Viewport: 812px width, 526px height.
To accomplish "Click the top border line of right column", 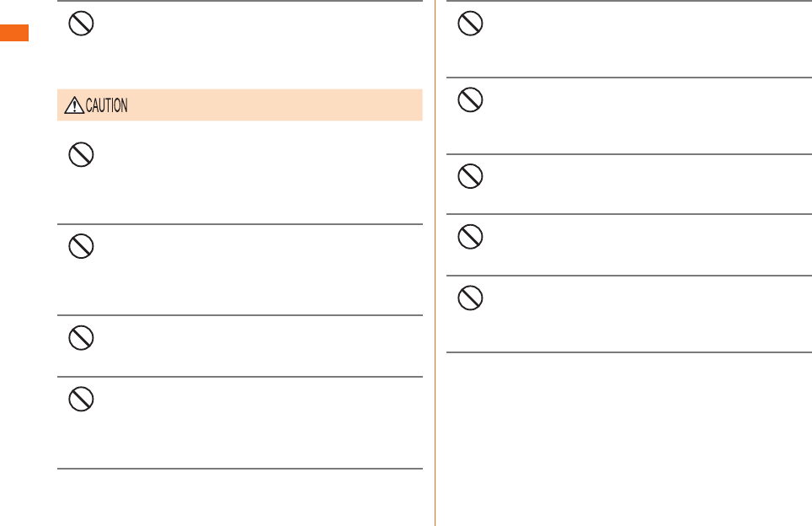I will [628, 1].
